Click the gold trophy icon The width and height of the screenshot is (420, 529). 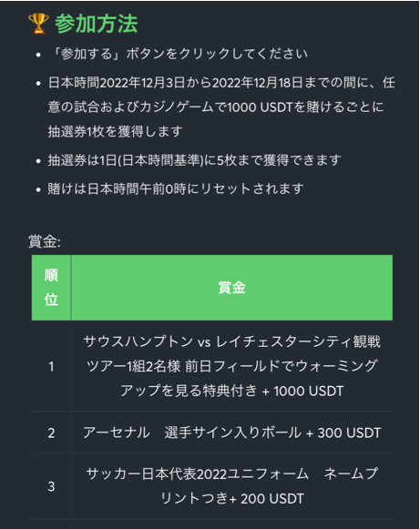(38, 24)
